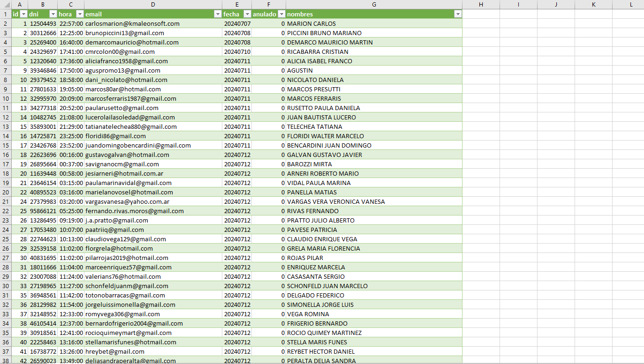Open the fecha column filter dropdown
This screenshot has height=364, width=644.
(x=247, y=14)
